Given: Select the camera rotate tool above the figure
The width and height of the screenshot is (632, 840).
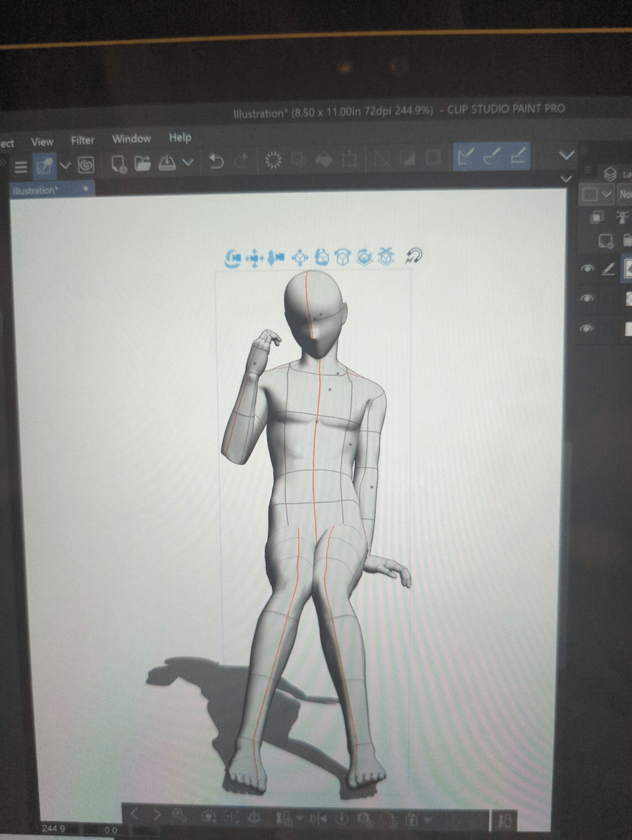Looking at the screenshot, I should [235, 257].
